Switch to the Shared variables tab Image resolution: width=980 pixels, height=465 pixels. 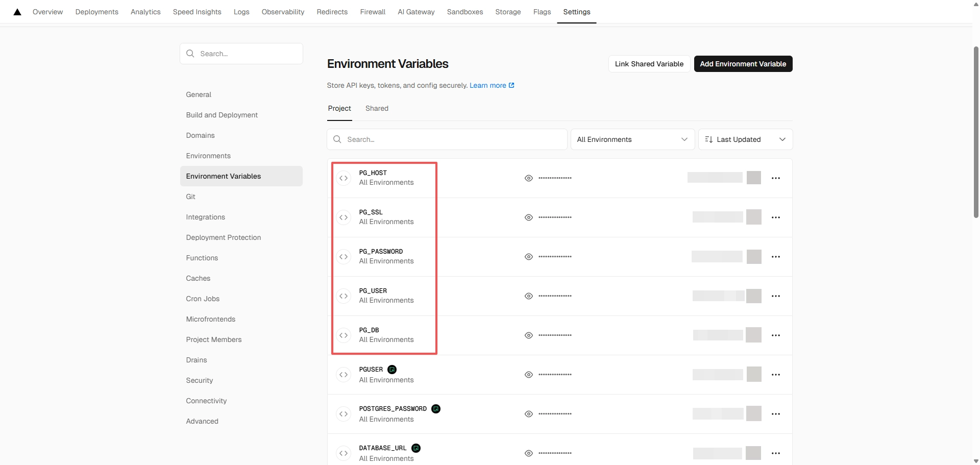click(x=377, y=108)
